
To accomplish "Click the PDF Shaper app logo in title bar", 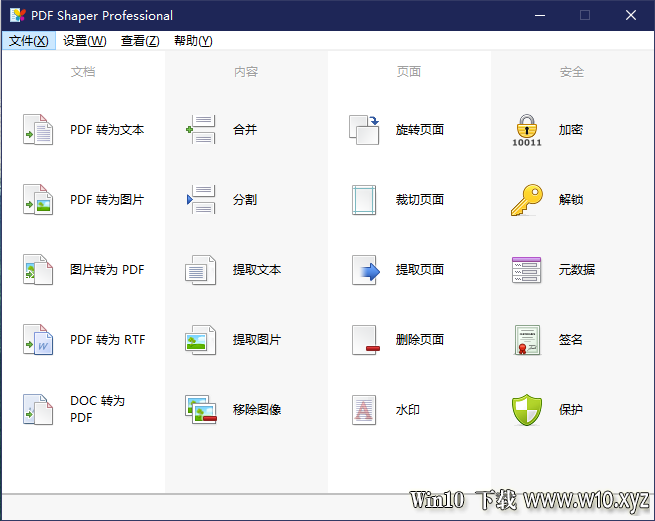I will tap(18, 15).
